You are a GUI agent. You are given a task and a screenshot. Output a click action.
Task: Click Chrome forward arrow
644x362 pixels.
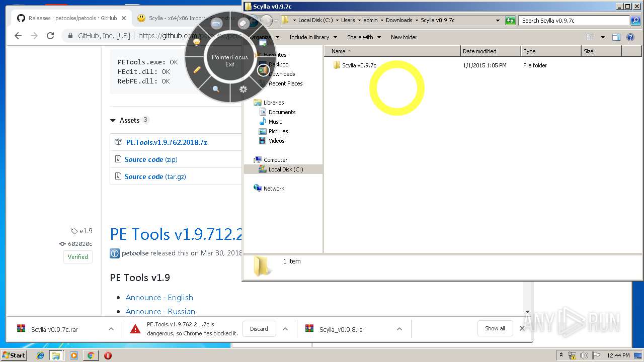tap(34, 36)
